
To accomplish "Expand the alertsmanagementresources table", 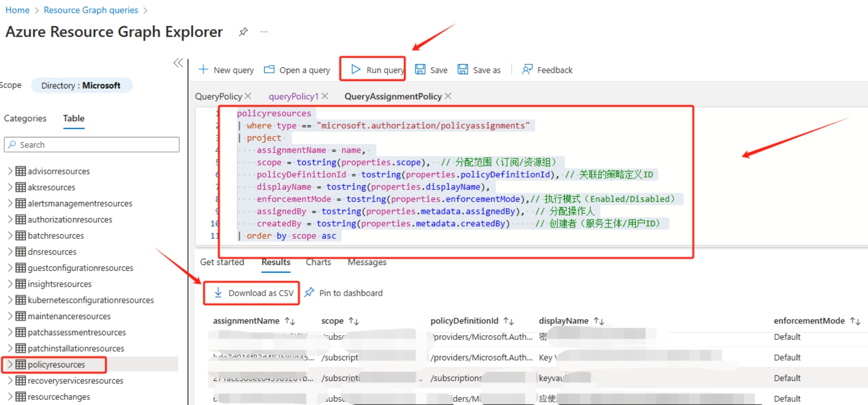I will [x=10, y=203].
